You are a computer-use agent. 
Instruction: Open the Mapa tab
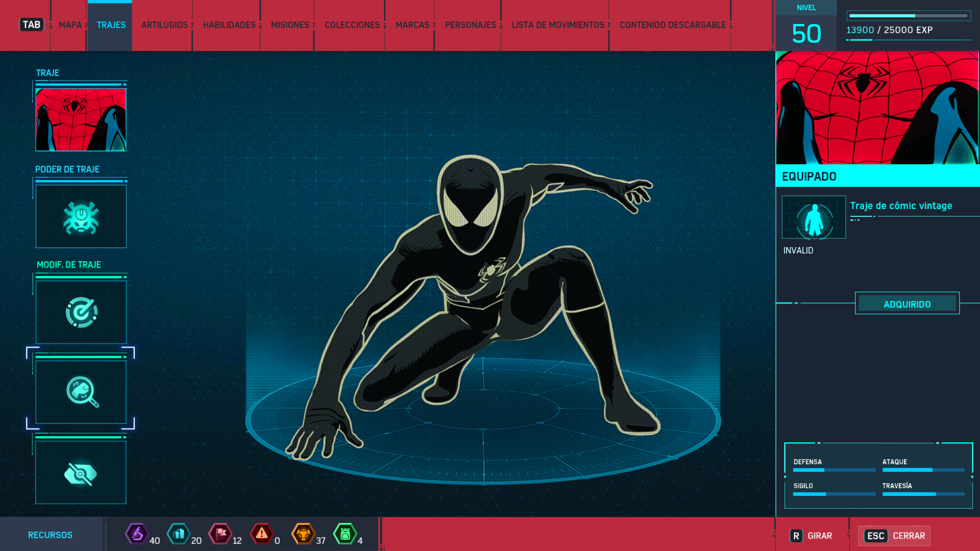coord(70,25)
